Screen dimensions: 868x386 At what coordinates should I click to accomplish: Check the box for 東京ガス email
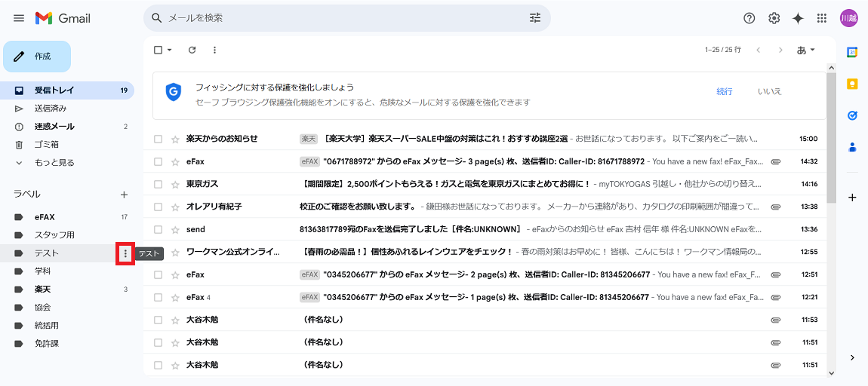158,184
